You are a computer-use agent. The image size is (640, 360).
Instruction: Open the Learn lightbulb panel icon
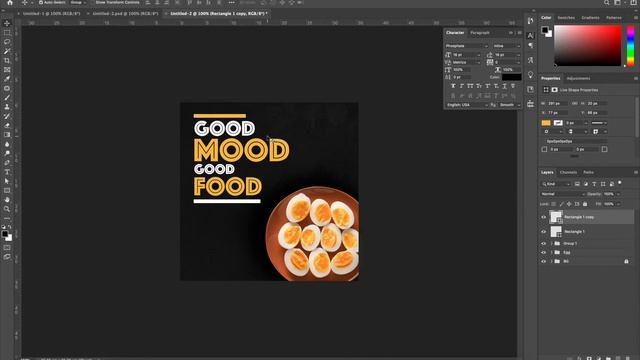(530, 75)
